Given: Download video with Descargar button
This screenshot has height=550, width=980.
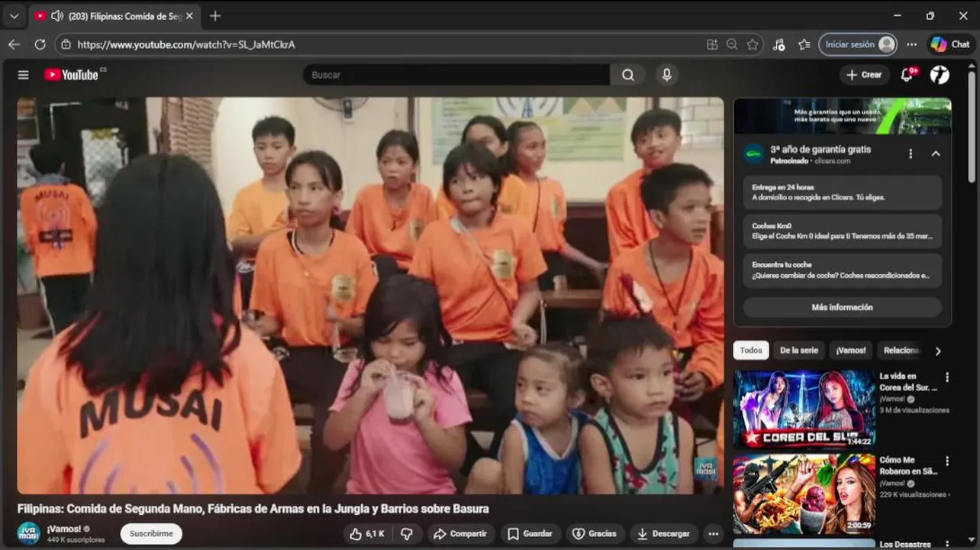Looking at the screenshot, I should pyautogui.click(x=663, y=534).
